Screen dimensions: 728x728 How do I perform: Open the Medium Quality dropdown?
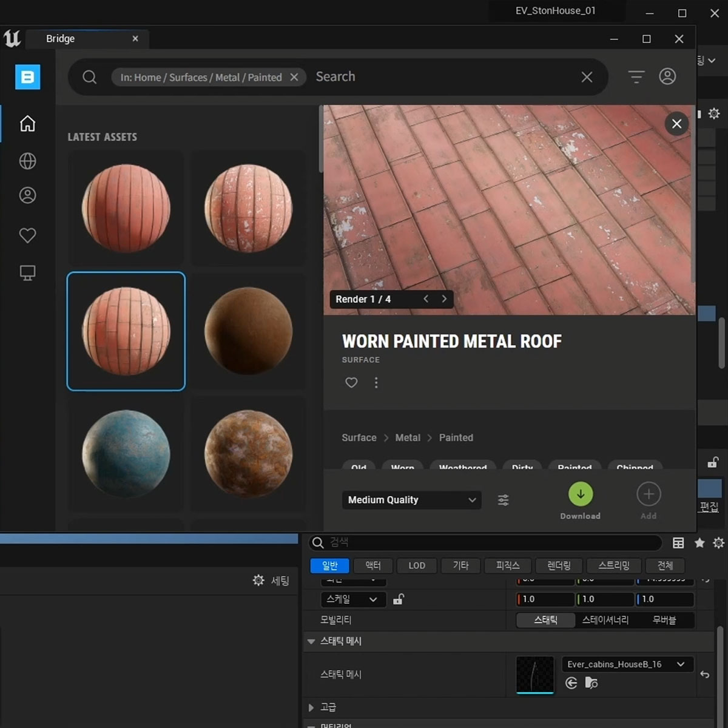click(411, 500)
